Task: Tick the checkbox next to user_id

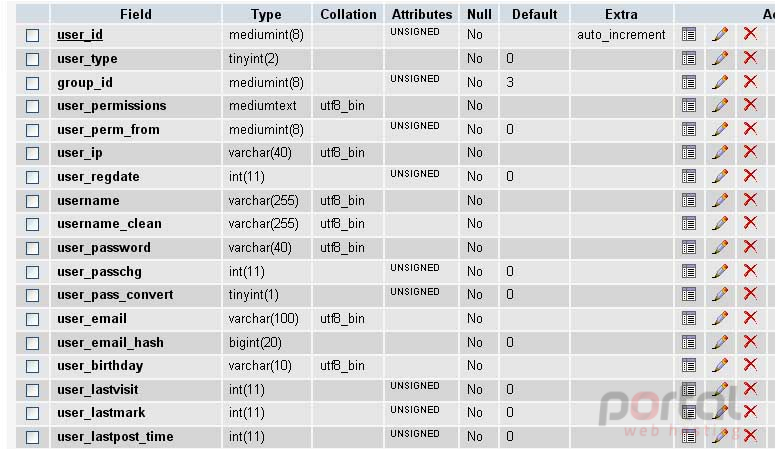Action: [33, 35]
